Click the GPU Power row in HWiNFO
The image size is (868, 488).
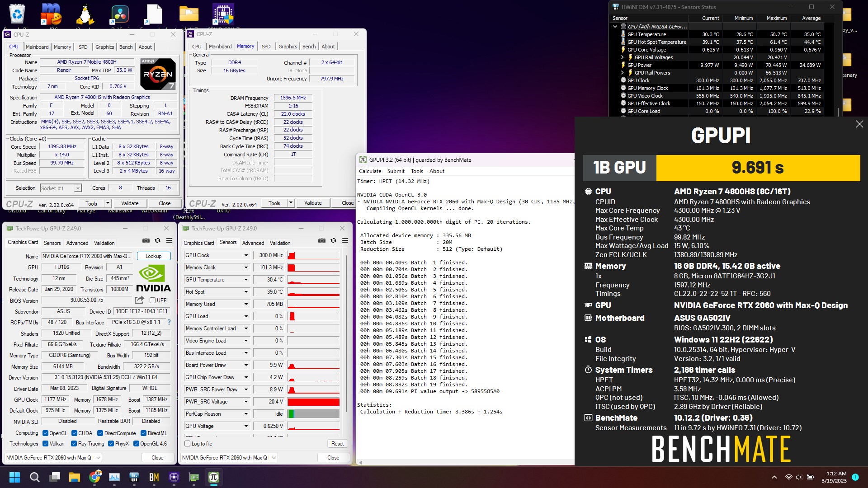coord(722,65)
